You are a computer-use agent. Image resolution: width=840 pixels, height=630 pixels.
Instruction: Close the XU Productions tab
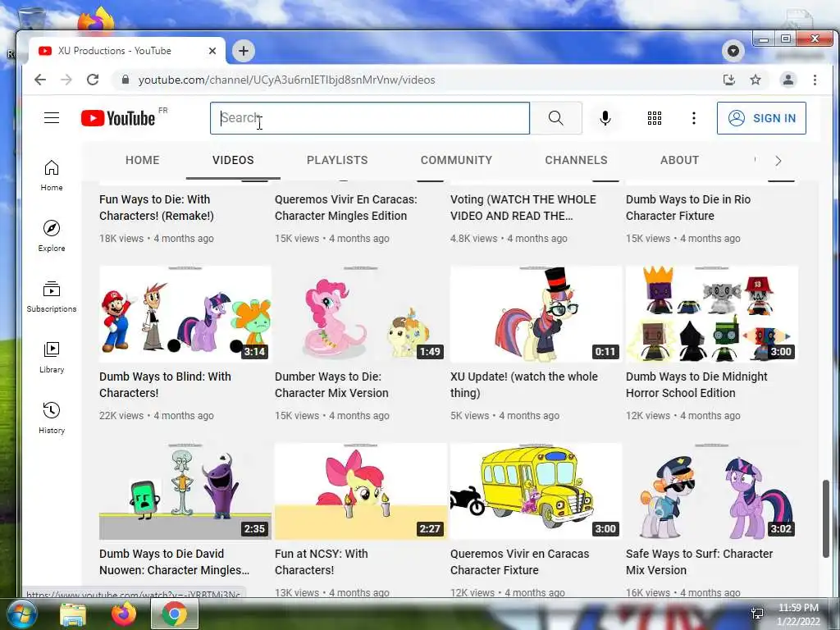click(x=212, y=51)
